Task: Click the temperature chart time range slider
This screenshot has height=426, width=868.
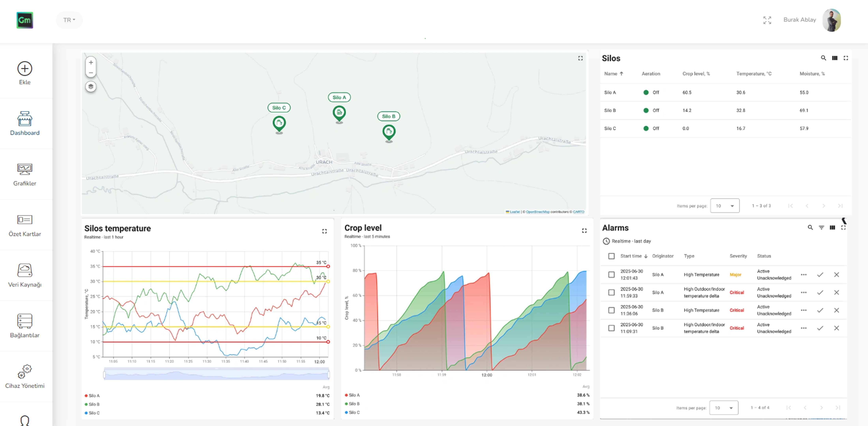Action: click(216, 375)
